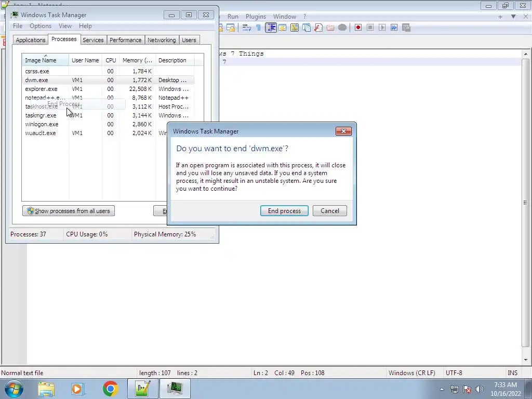Close the end process confirmation dialog
This screenshot has width=532, height=399.
click(343, 131)
